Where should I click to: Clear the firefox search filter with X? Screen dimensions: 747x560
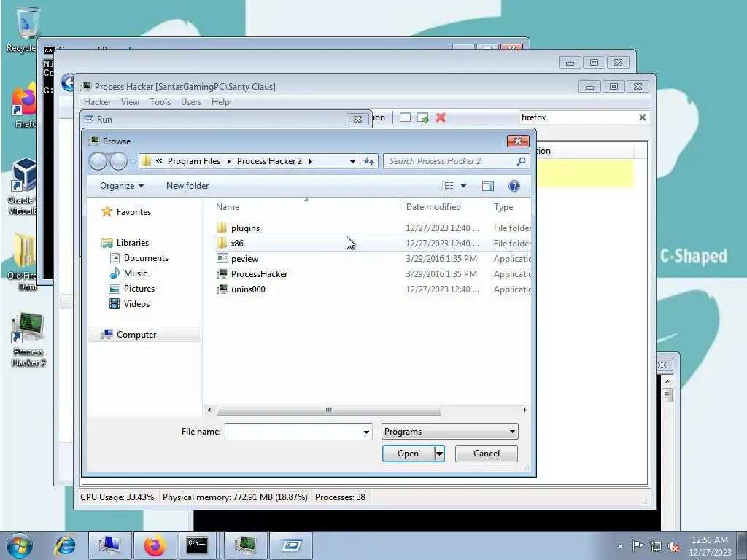coord(642,117)
